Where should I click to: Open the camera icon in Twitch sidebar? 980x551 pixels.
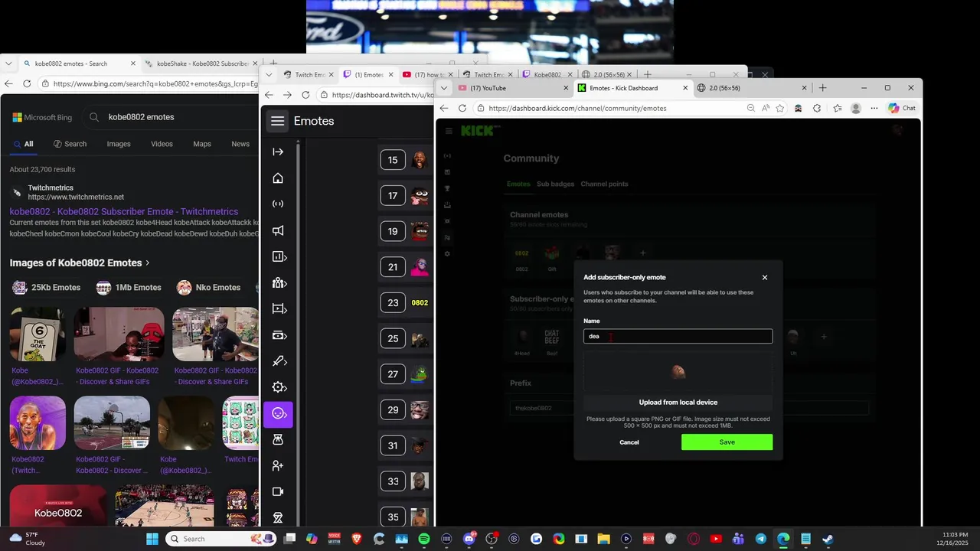[278, 491]
